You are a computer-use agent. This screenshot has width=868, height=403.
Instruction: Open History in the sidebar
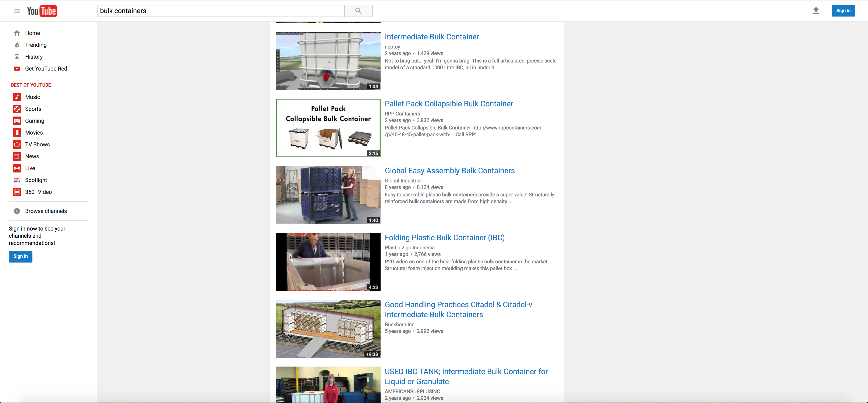point(34,57)
